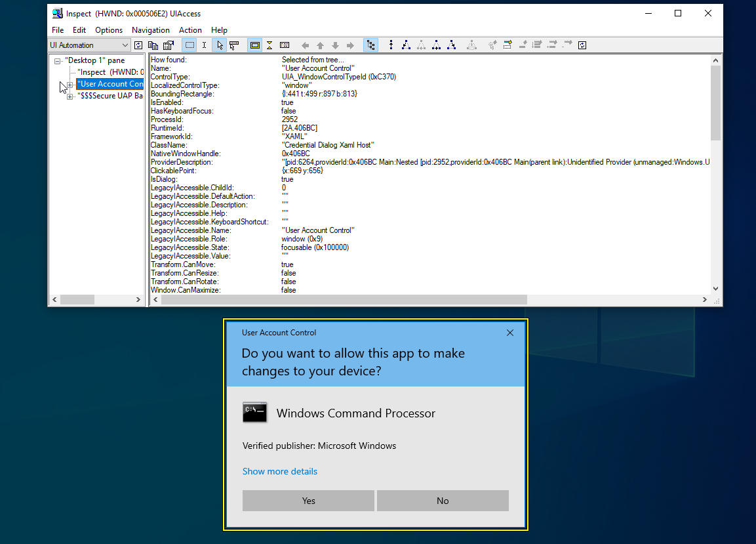This screenshot has width=756, height=544.
Task: Open the Edit menu
Action: [79, 30]
